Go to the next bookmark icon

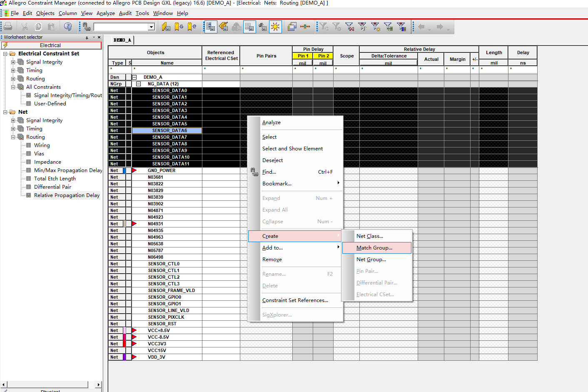(179, 27)
